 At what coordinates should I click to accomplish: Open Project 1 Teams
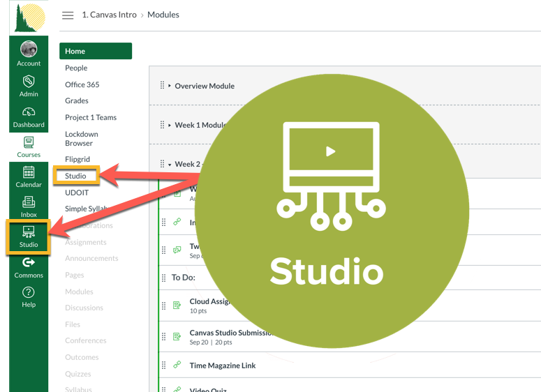(x=91, y=118)
